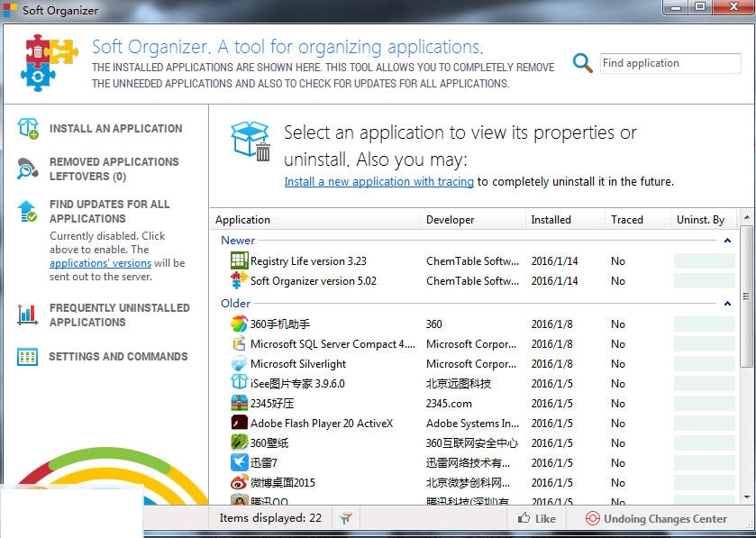This screenshot has height=538, width=756.
Task: Enable Find Updates for All Applications
Action: [x=109, y=211]
